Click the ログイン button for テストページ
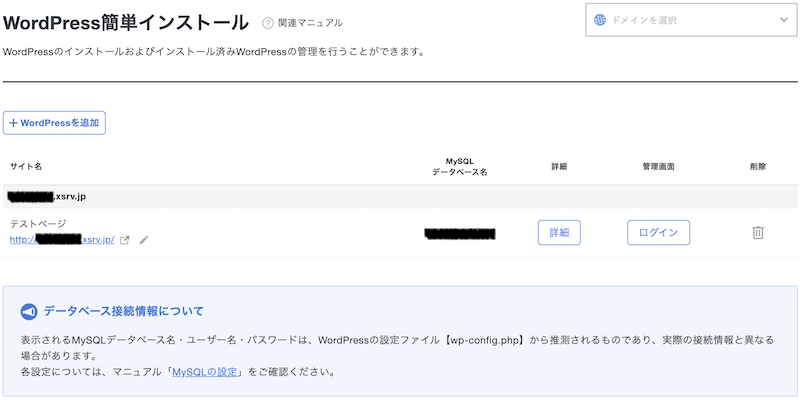Screen dimensions: 800x400 pyautogui.click(x=658, y=233)
